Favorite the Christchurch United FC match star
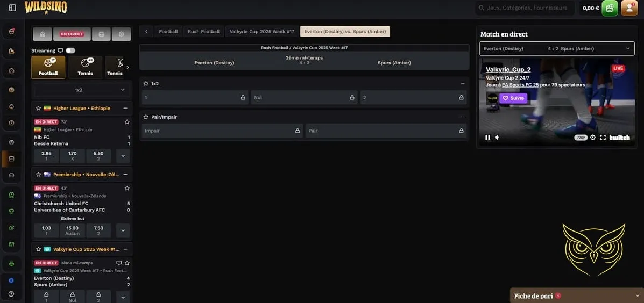644x303 pixels. click(127, 188)
